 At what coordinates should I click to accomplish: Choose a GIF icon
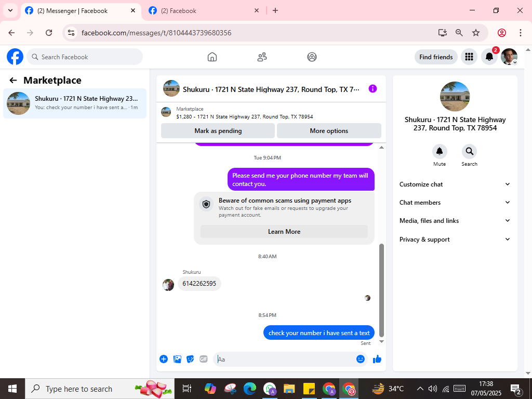tap(204, 359)
